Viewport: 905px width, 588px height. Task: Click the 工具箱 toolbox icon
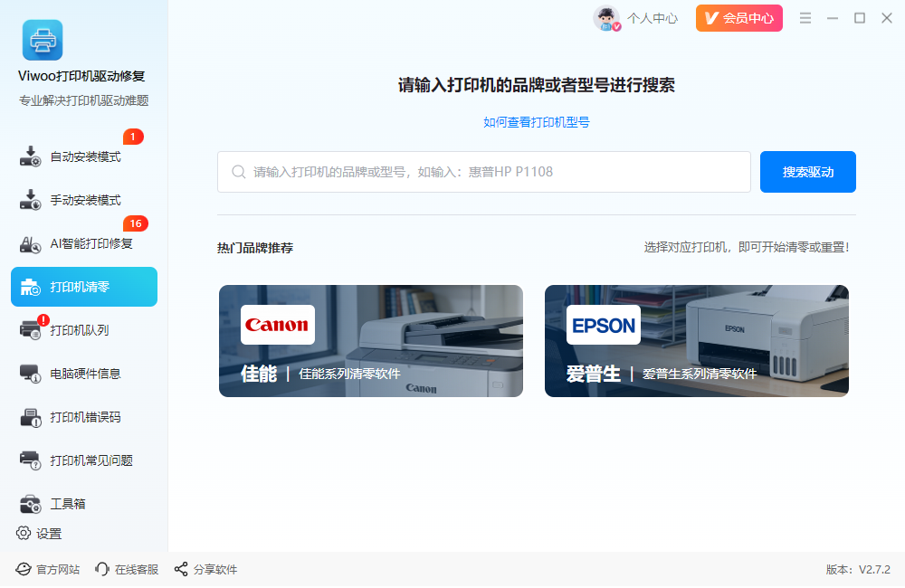coord(30,504)
